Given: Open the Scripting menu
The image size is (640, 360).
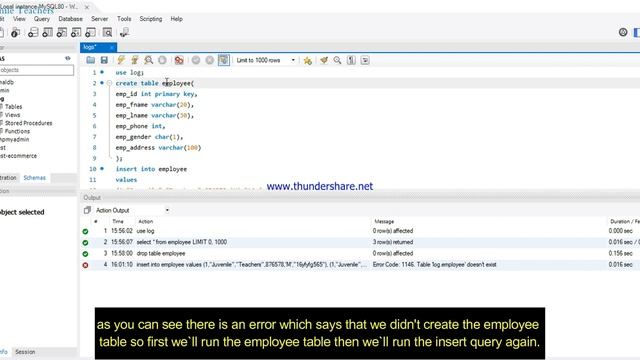Looking at the screenshot, I should pos(151,19).
